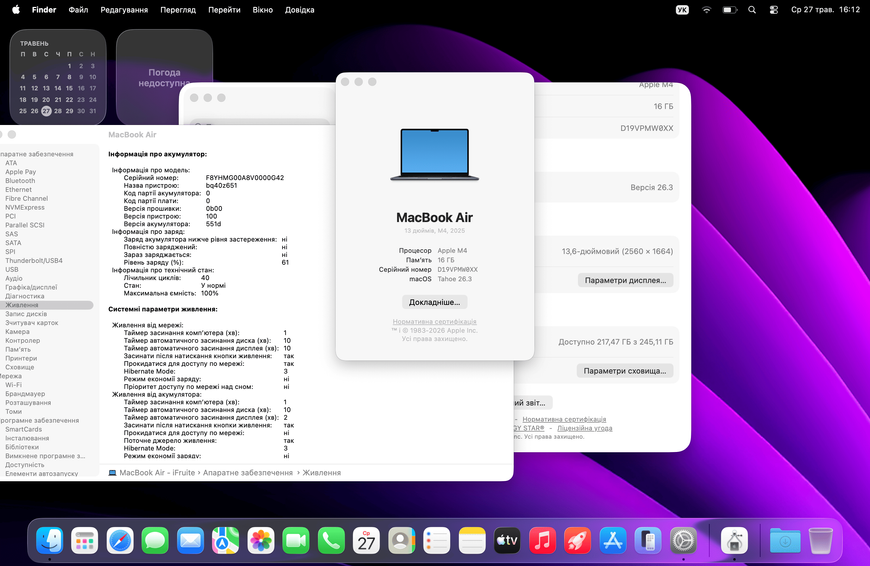Select Живлення in System Information sidebar
The height and width of the screenshot is (566, 870).
[47, 305]
